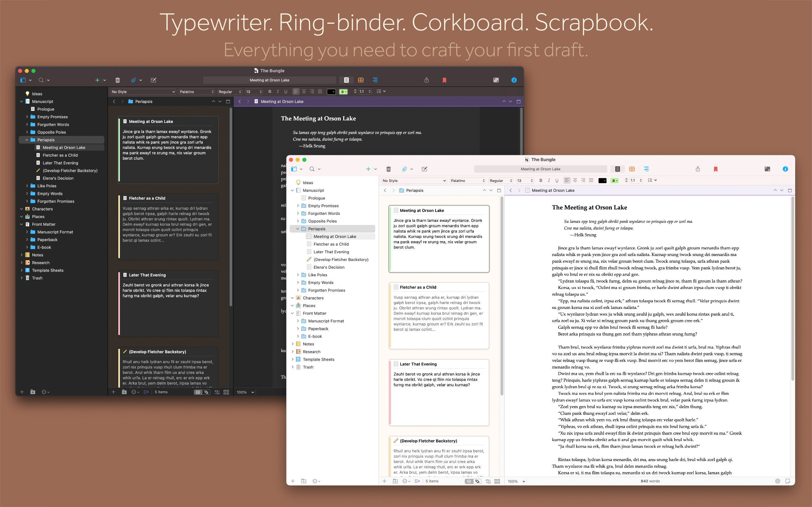Screen dimensions: 812x507
Task: Collapse the Periapsis folder in the binder
Action: tap(298, 228)
